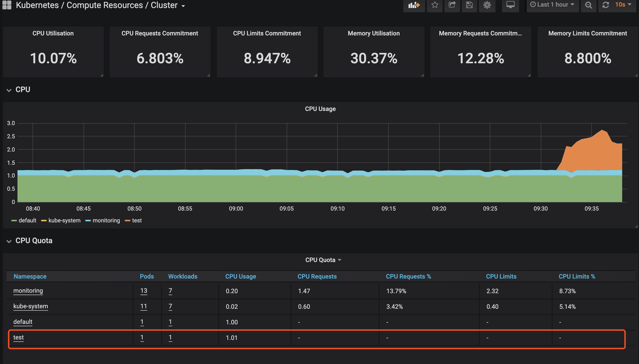639x364 pixels.
Task: Click the 10.07% CPU utilisation value
Action: pos(53,58)
